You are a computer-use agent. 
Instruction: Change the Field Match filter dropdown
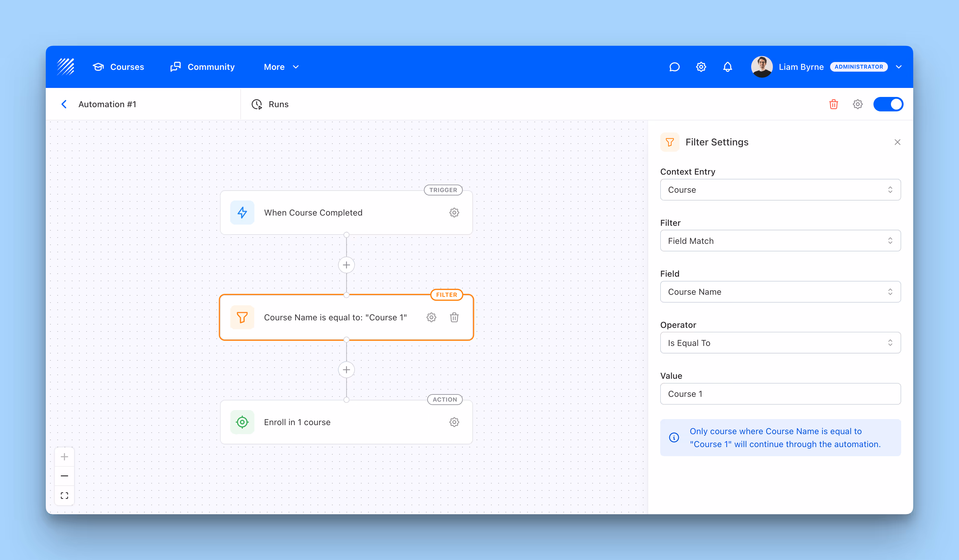(x=780, y=241)
